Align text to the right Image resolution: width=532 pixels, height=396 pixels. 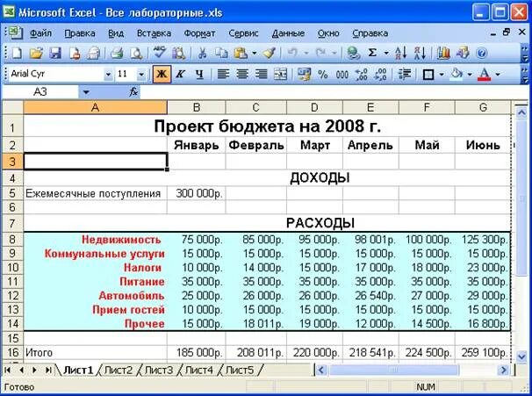point(261,74)
